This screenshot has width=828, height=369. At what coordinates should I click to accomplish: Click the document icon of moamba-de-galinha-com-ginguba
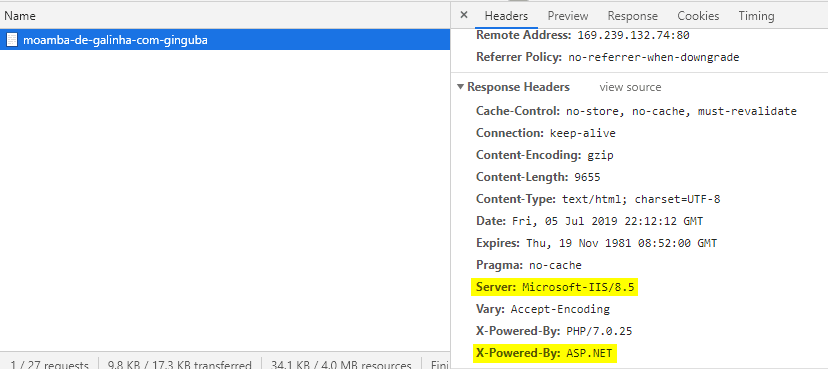tap(12, 40)
